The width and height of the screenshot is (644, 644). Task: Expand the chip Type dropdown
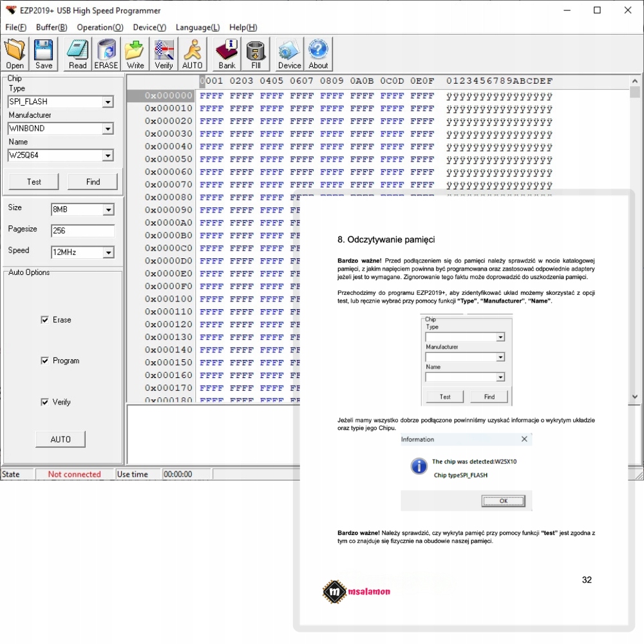pos(108,102)
